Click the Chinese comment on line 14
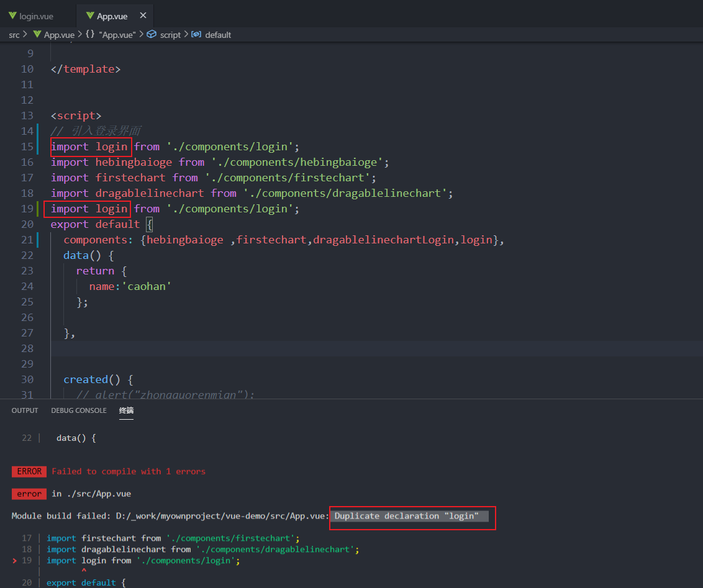Image resolution: width=703 pixels, height=588 pixels. 96,131
